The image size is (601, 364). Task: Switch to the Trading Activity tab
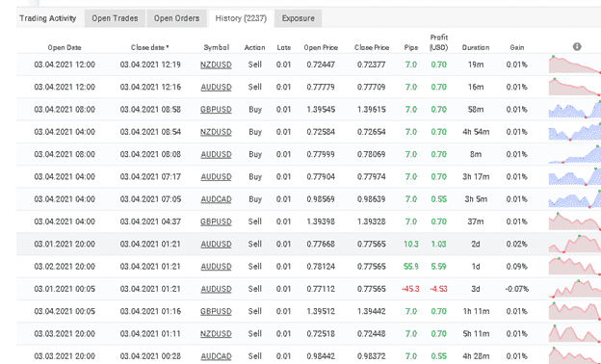[x=48, y=18]
